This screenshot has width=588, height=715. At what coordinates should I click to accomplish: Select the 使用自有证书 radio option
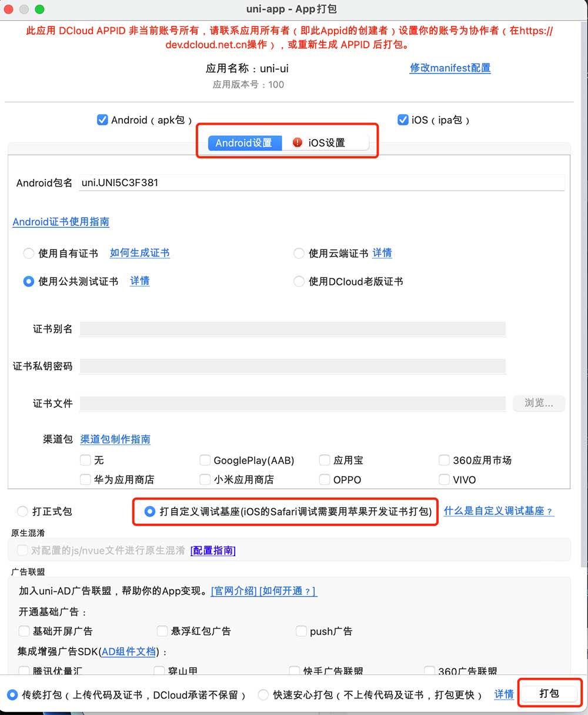point(28,254)
